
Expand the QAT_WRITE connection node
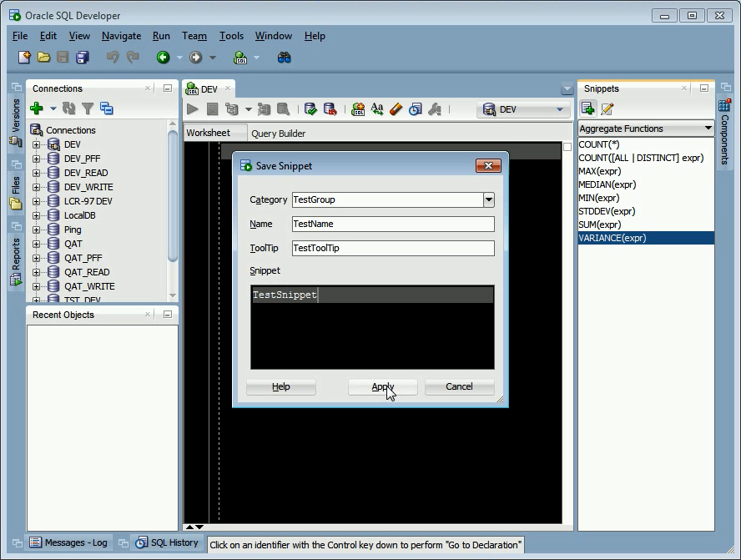point(37,286)
